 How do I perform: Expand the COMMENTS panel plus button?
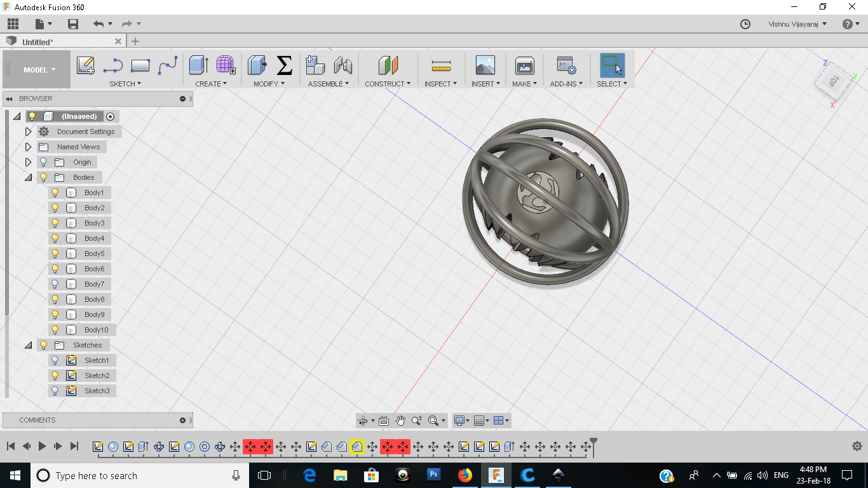tap(183, 420)
